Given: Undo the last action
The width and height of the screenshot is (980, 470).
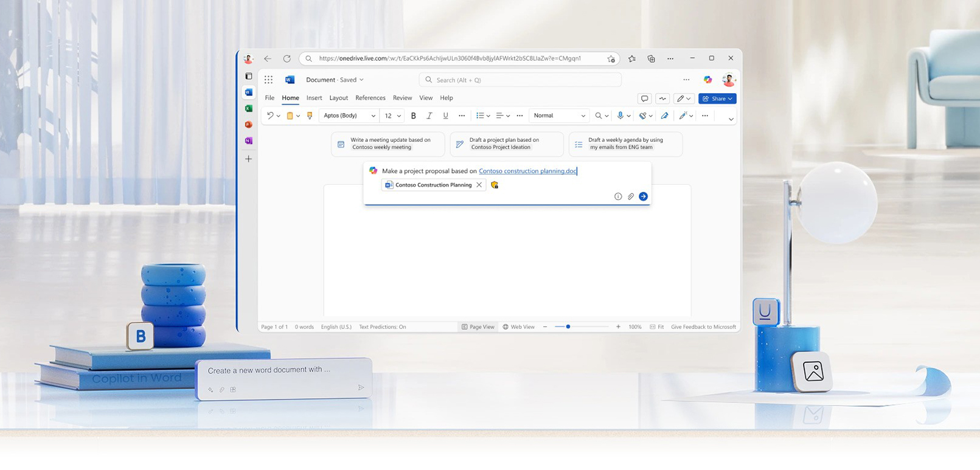Looking at the screenshot, I should tap(270, 116).
